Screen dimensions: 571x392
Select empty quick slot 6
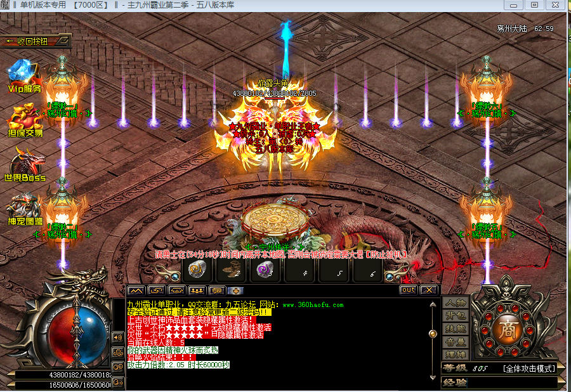pos(368,270)
